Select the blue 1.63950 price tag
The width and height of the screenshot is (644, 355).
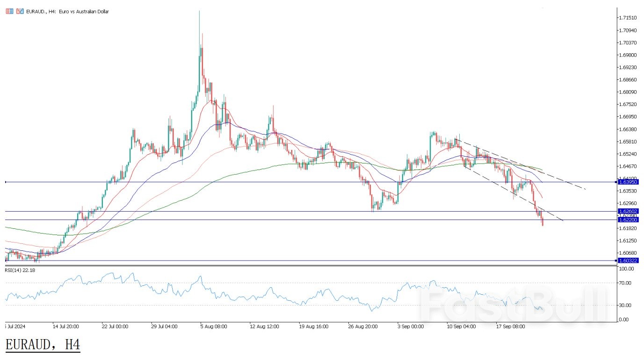click(x=628, y=182)
